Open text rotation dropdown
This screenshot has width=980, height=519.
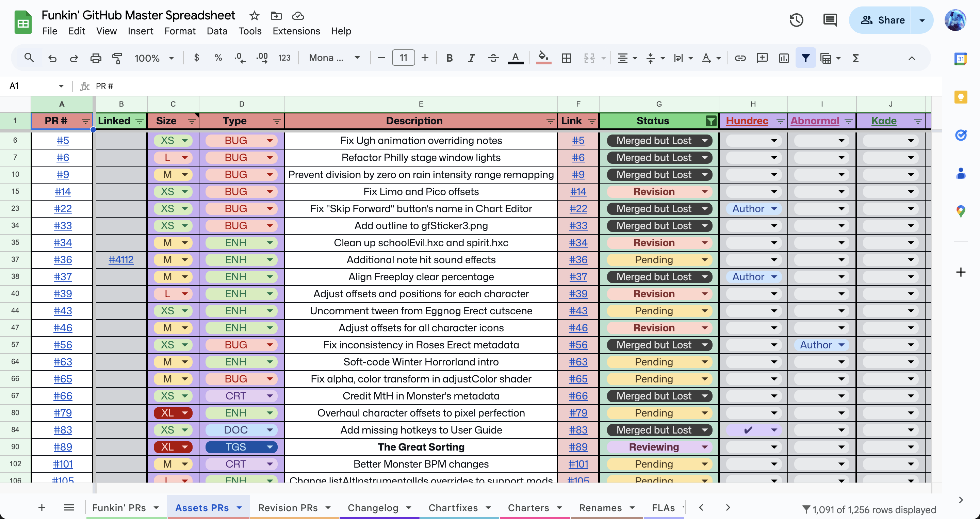pos(711,58)
